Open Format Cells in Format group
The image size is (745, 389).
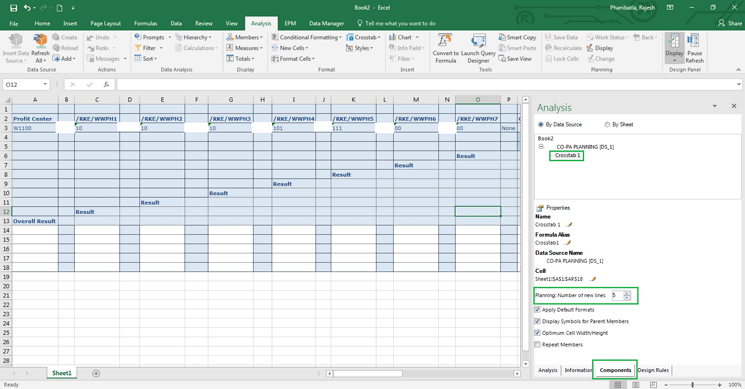coord(293,58)
